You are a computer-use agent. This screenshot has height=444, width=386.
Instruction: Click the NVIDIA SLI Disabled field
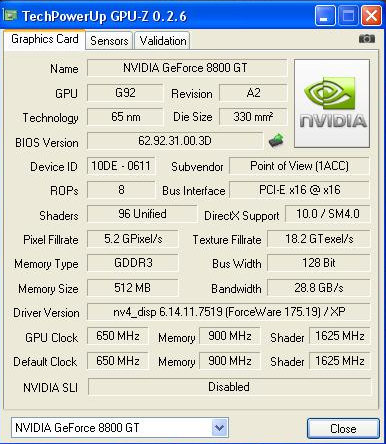point(229,387)
